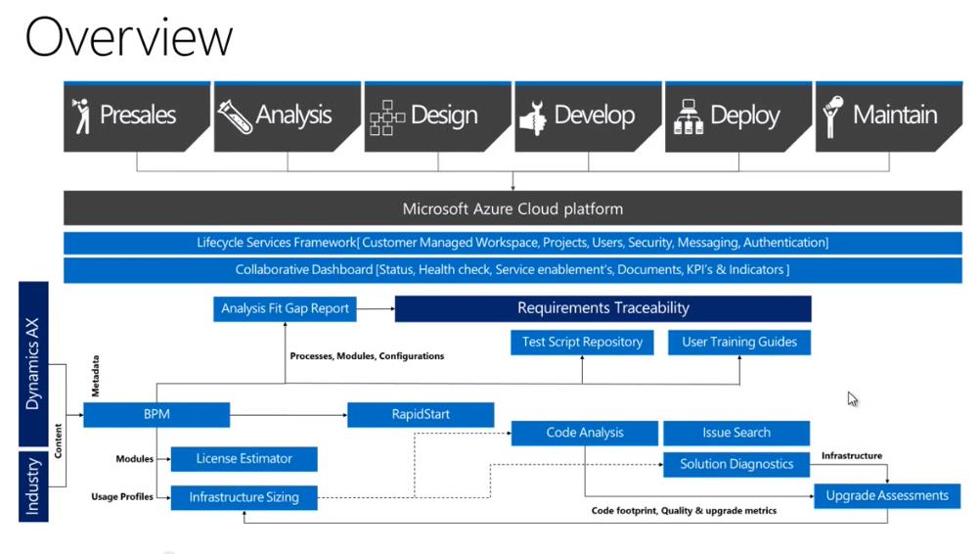Click "Code footprint, Quality & upgrade metrics" label

(x=684, y=511)
